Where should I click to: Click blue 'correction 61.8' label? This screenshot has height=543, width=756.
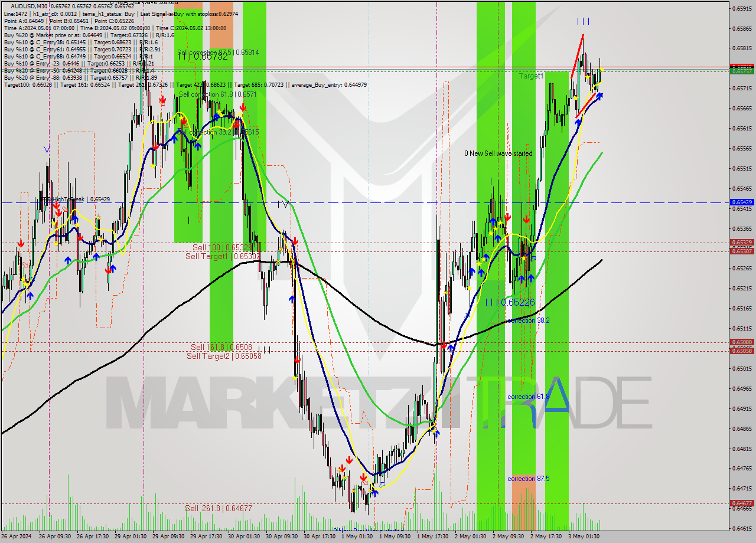tap(529, 397)
